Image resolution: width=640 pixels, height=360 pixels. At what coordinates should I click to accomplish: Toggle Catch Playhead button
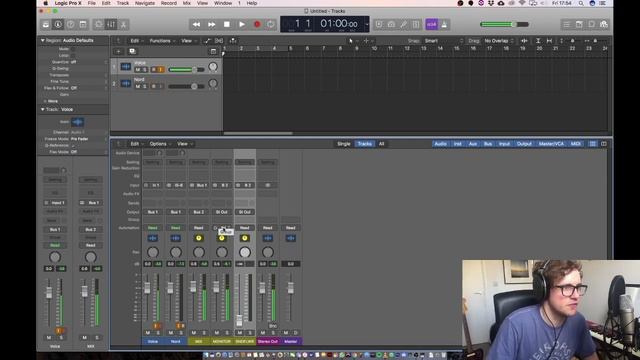233,41
